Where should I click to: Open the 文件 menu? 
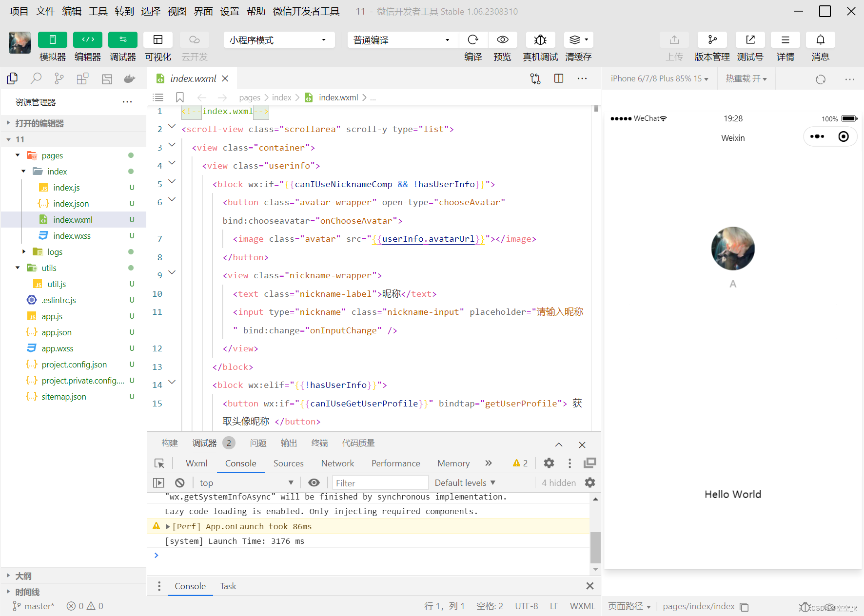45,11
